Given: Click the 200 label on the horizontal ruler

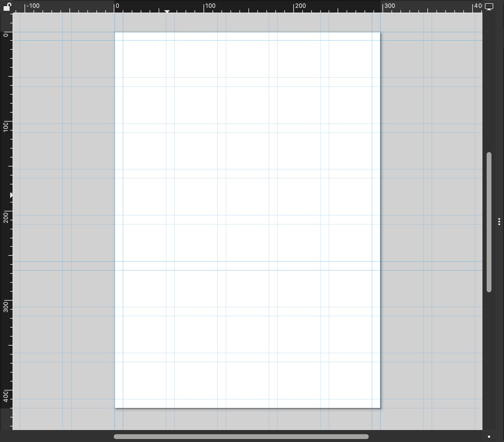Looking at the screenshot, I should click(x=300, y=6).
